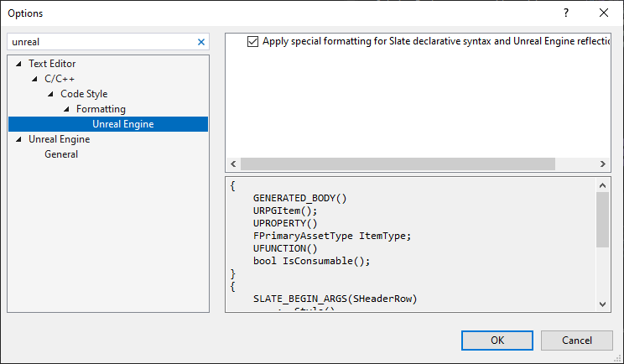Click into the search field containing unreal
Screen dimensions: 624x364
(x=102, y=42)
